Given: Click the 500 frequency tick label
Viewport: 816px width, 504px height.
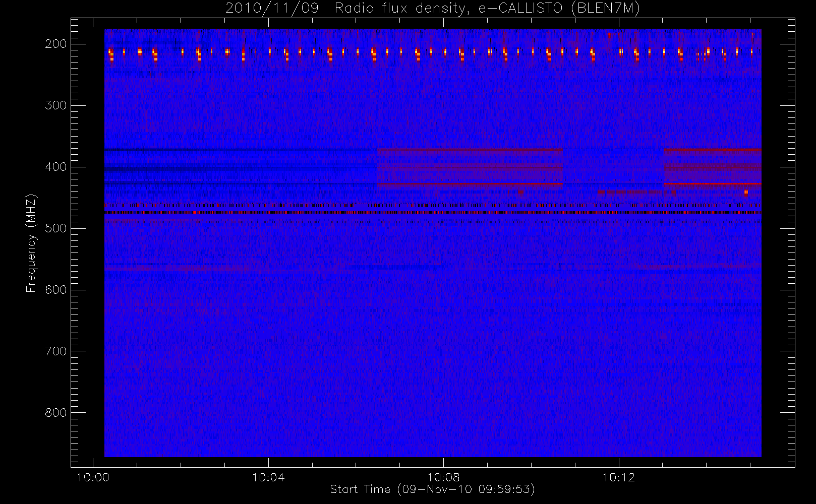Looking at the screenshot, I should tap(56, 228).
